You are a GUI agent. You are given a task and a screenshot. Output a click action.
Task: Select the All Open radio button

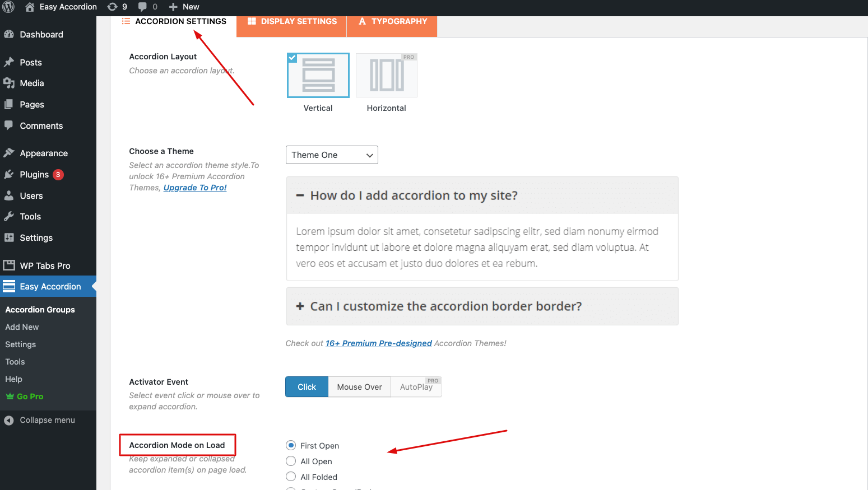point(291,461)
